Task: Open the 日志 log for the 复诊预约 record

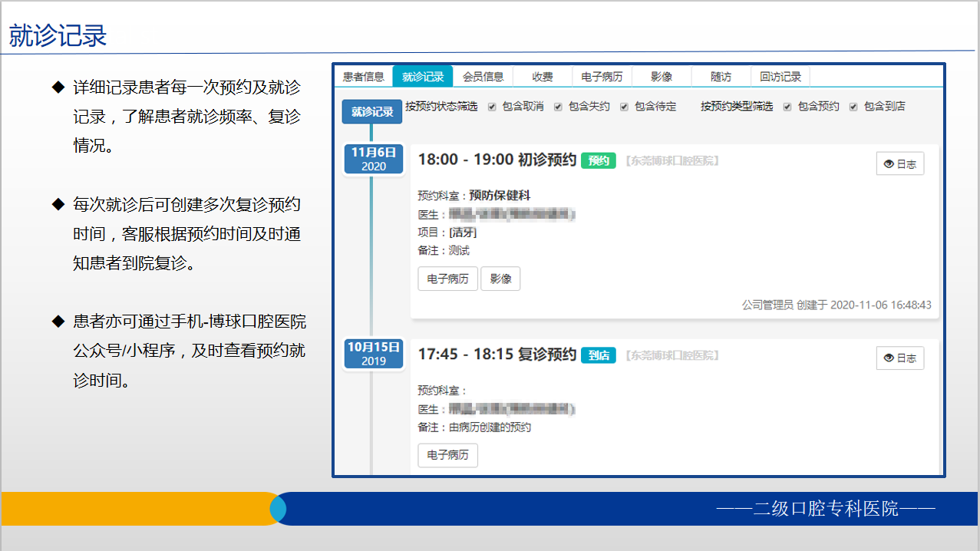Action: [899, 358]
